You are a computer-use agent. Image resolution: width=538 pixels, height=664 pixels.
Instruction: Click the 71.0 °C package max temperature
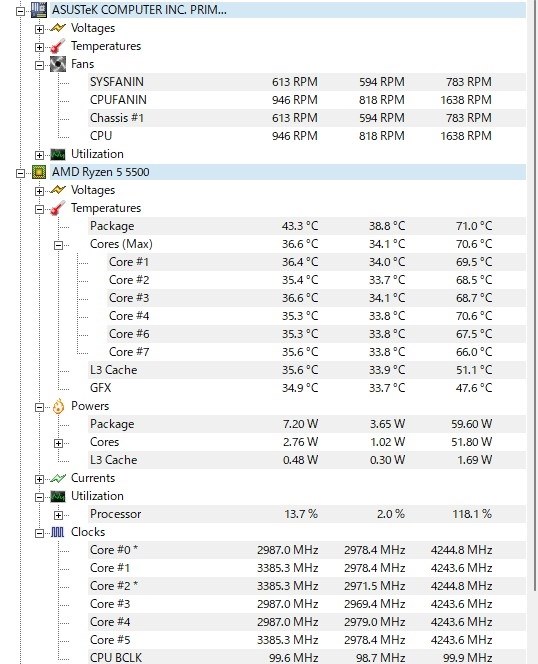point(474,226)
